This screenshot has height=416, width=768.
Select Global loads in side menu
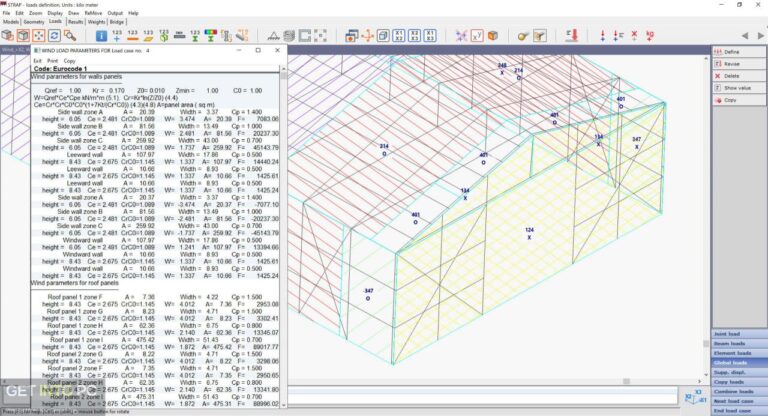pyautogui.click(x=739, y=363)
